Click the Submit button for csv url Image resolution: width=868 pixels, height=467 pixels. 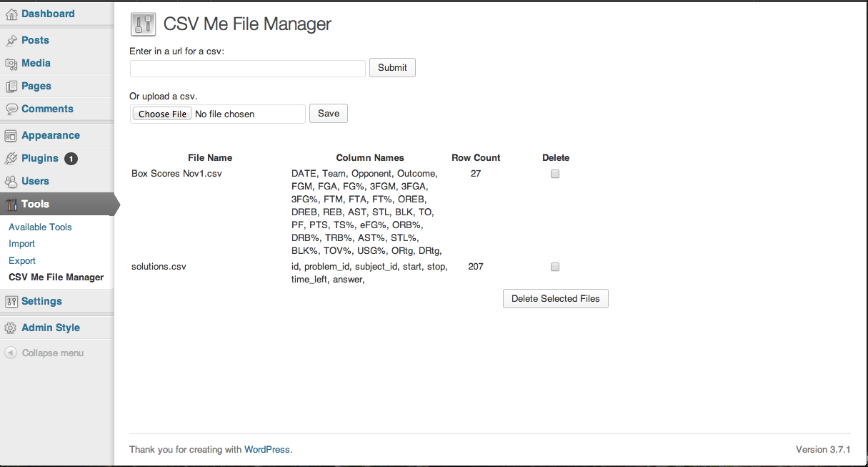pyautogui.click(x=392, y=68)
